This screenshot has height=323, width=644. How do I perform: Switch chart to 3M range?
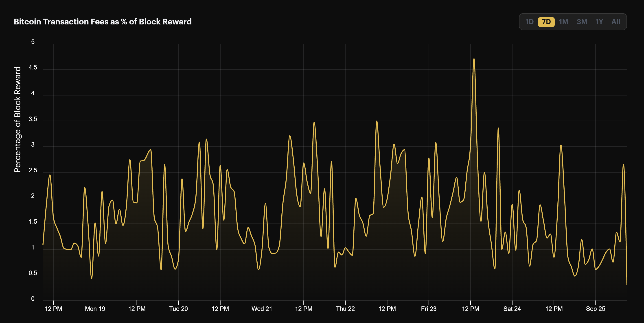582,22
